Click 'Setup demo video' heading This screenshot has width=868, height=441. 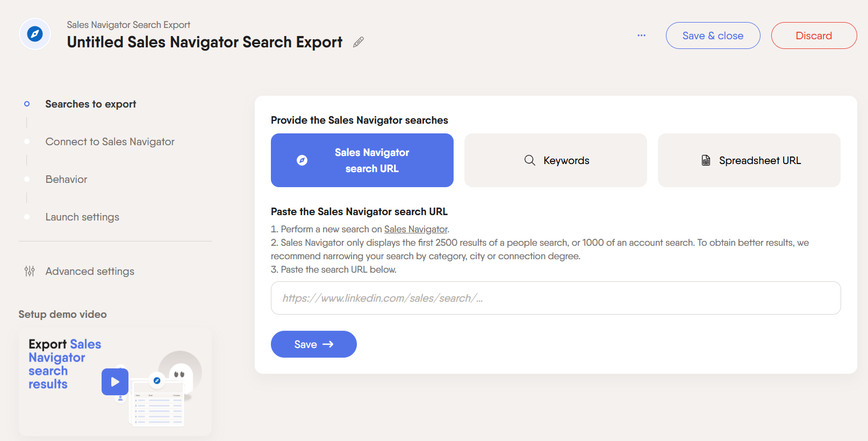[x=62, y=314]
